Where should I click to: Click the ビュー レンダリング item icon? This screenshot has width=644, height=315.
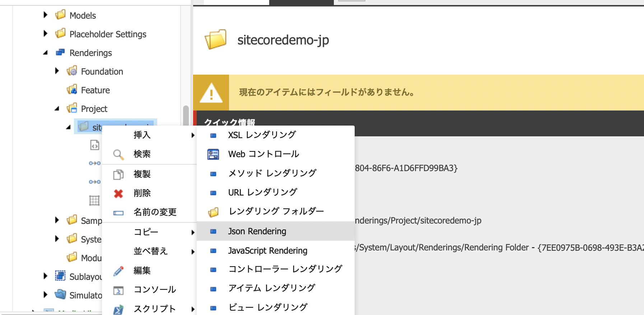[213, 308]
